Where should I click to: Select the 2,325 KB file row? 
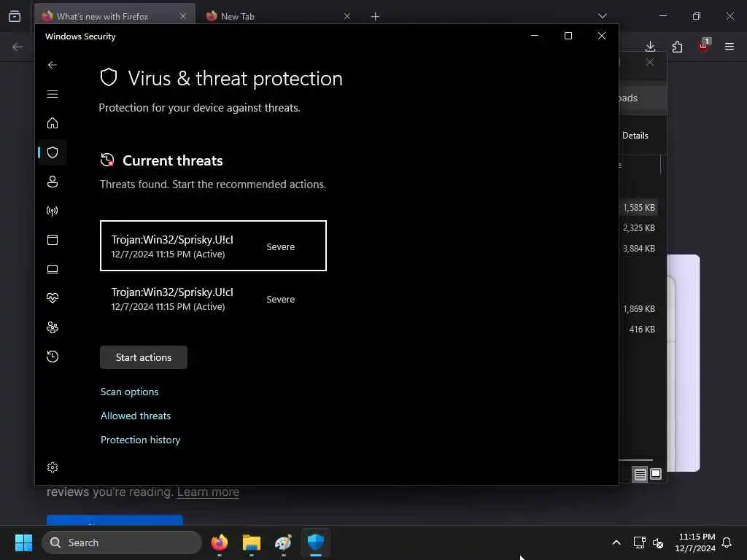point(639,228)
